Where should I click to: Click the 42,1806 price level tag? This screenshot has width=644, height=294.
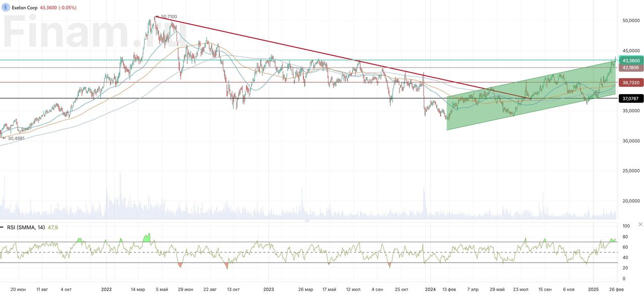point(630,67)
